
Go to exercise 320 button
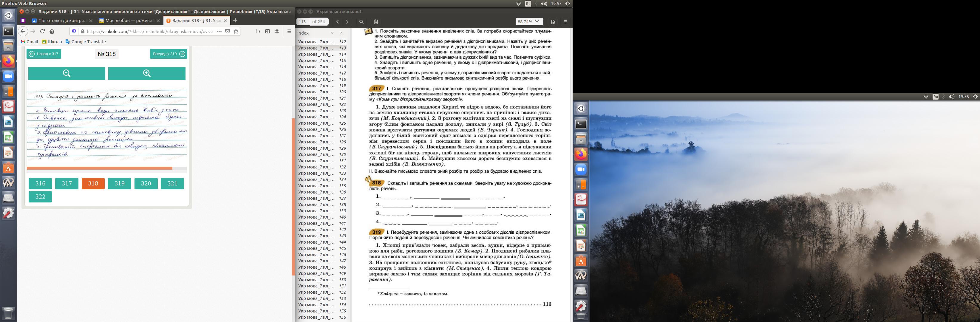(x=146, y=184)
